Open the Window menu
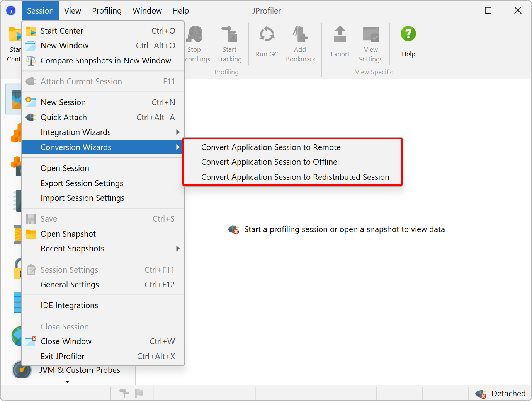This screenshot has height=401, width=532. (147, 11)
